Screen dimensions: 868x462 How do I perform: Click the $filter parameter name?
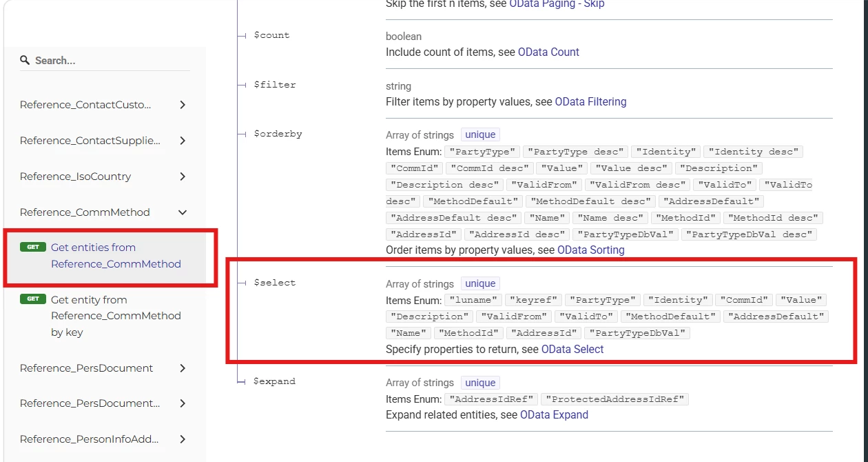[275, 85]
